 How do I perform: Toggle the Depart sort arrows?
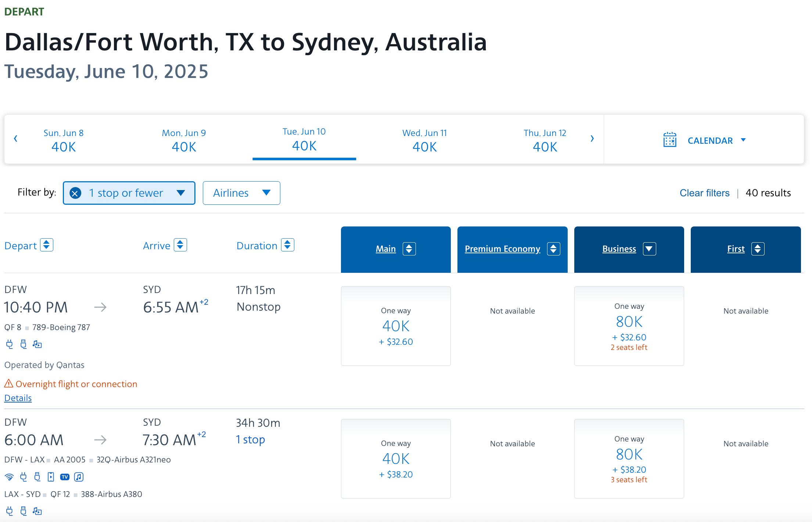[47, 245]
